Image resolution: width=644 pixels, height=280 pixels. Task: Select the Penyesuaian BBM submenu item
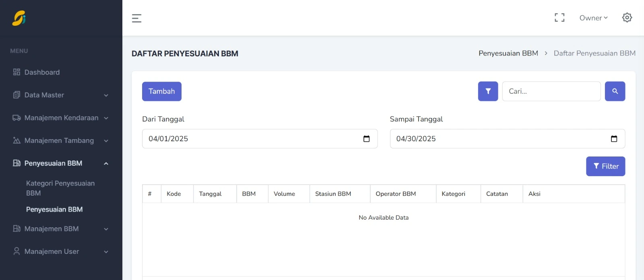point(54,210)
